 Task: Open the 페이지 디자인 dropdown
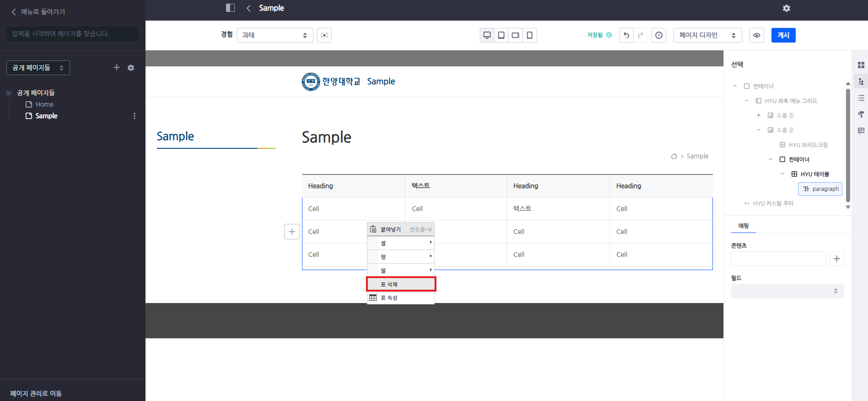tap(707, 35)
